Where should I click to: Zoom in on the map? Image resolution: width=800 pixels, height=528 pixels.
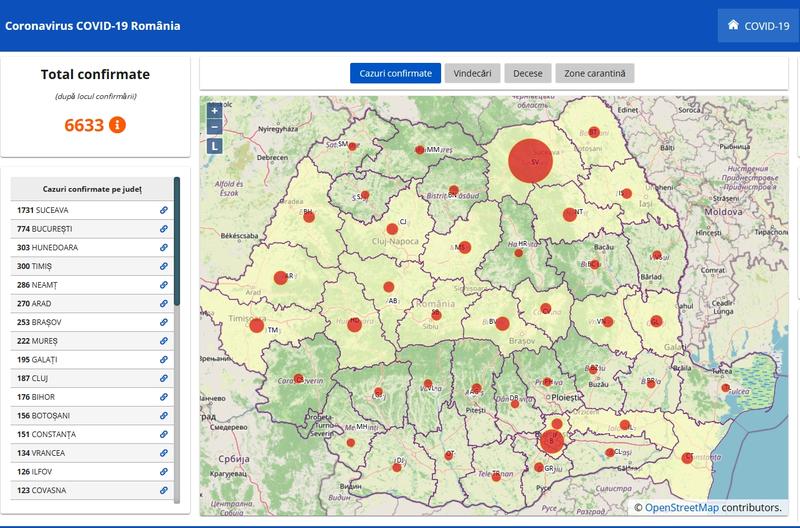pyautogui.click(x=214, y=111)
